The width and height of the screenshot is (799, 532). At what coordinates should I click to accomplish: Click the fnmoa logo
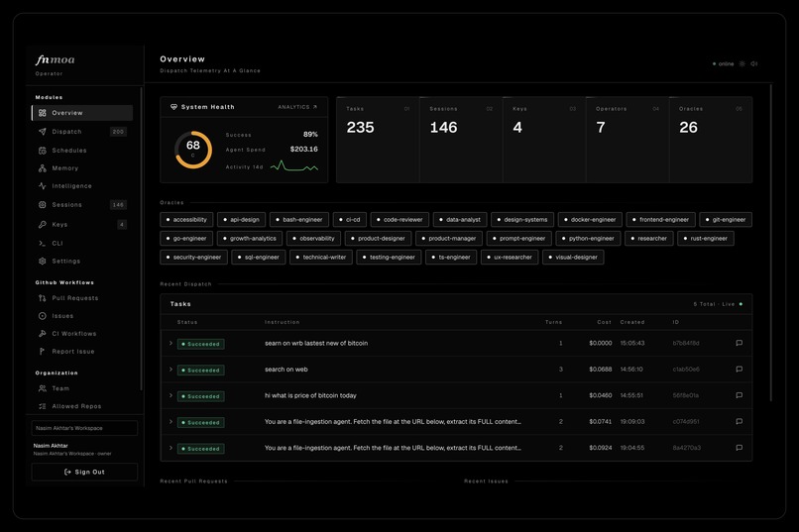[56, 60]
